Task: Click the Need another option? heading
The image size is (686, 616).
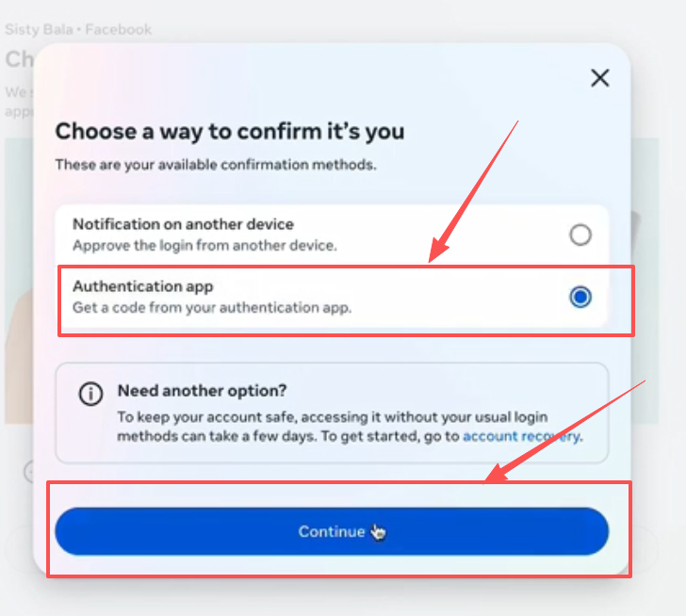Action: [202, 390]
